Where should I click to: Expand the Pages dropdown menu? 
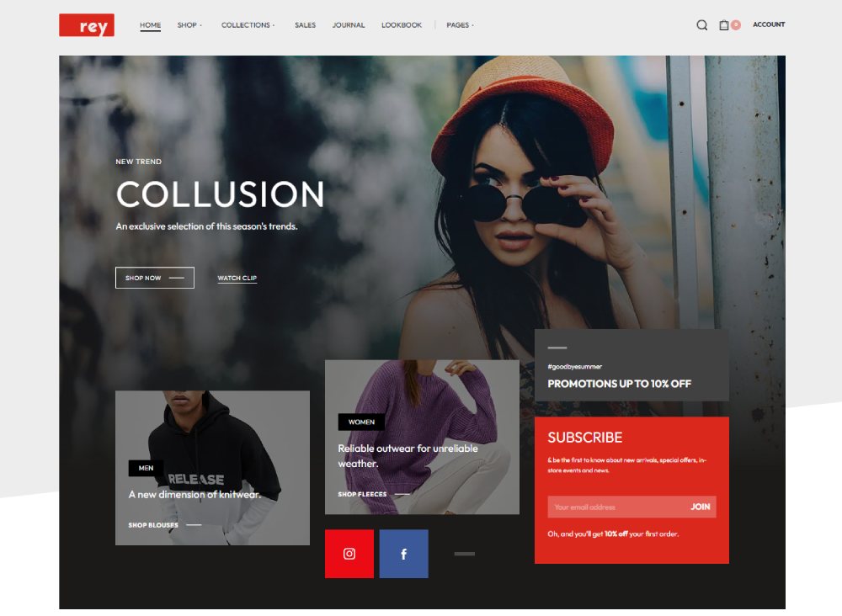460,25
